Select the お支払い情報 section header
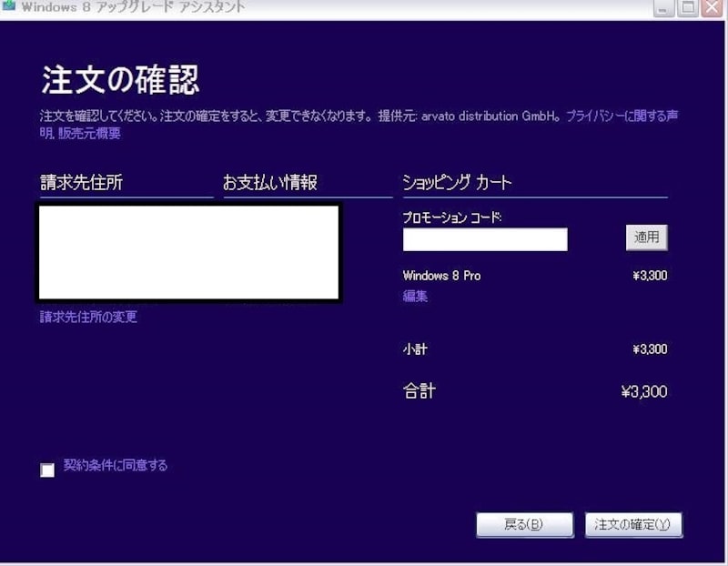The image size is (728, 566). [270, 182]
